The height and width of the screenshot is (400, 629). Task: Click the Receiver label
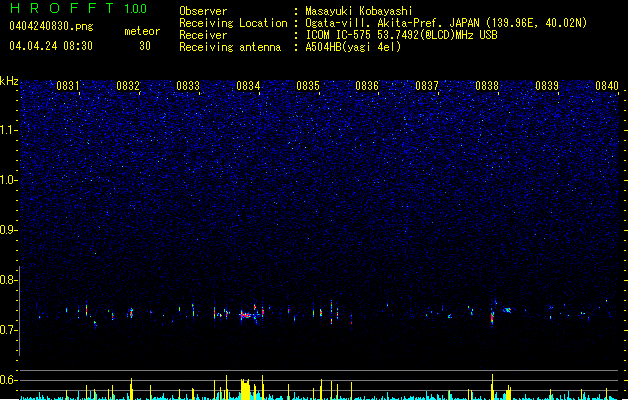click(203, 35)
